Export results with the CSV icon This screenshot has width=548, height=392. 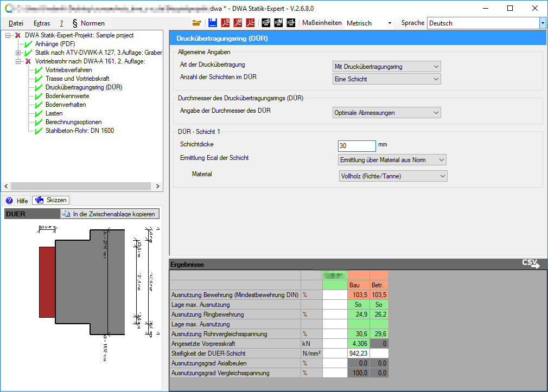coord(531,264)
